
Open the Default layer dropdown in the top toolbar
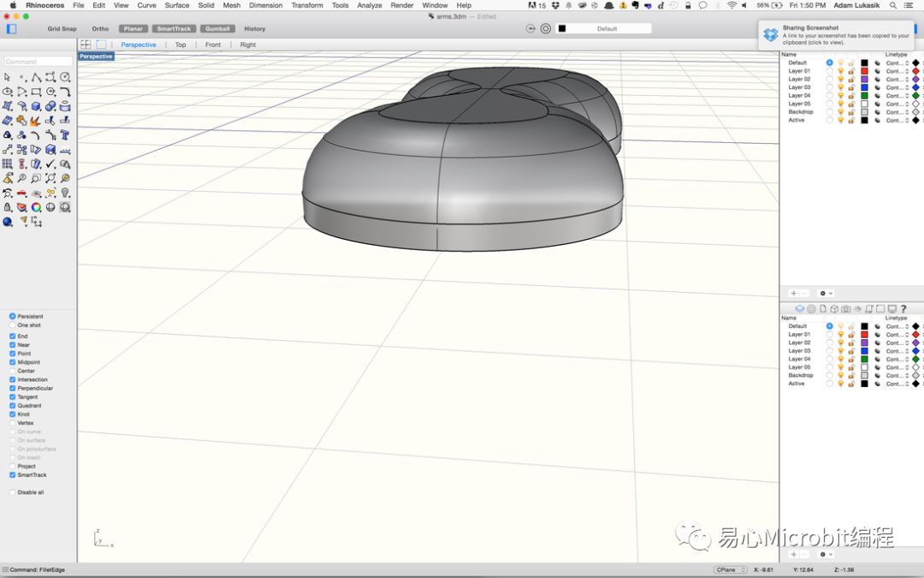(x=605, y=28)
